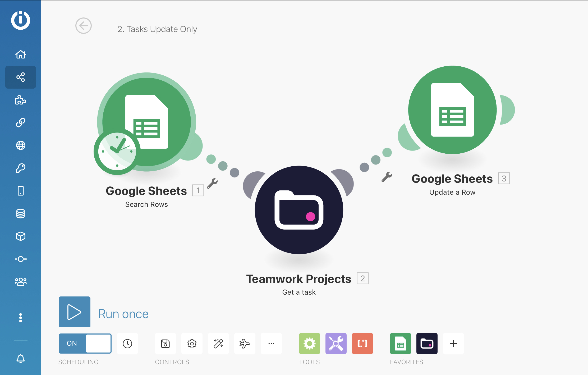The image size is (588, 375).
Task: Click the Integromat logo in the sidebar
Action: click(21, 20)
